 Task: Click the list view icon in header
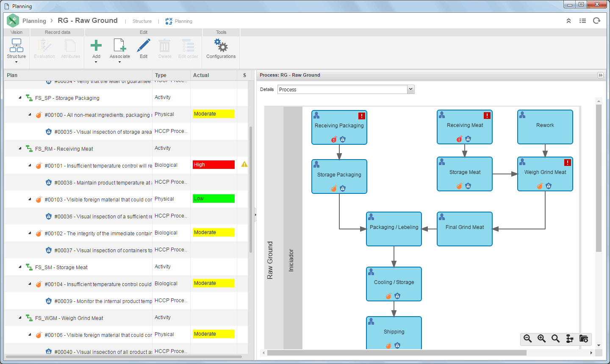[582, 21]
